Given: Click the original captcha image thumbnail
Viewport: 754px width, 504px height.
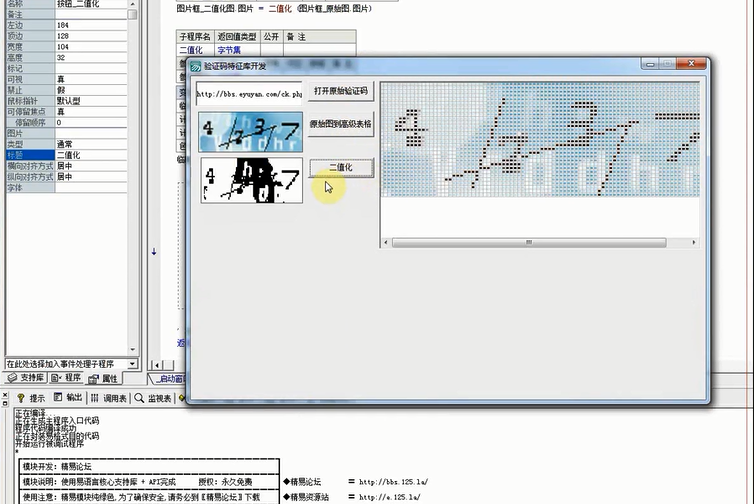Looking at the screenshot, I should click(251, 130).
